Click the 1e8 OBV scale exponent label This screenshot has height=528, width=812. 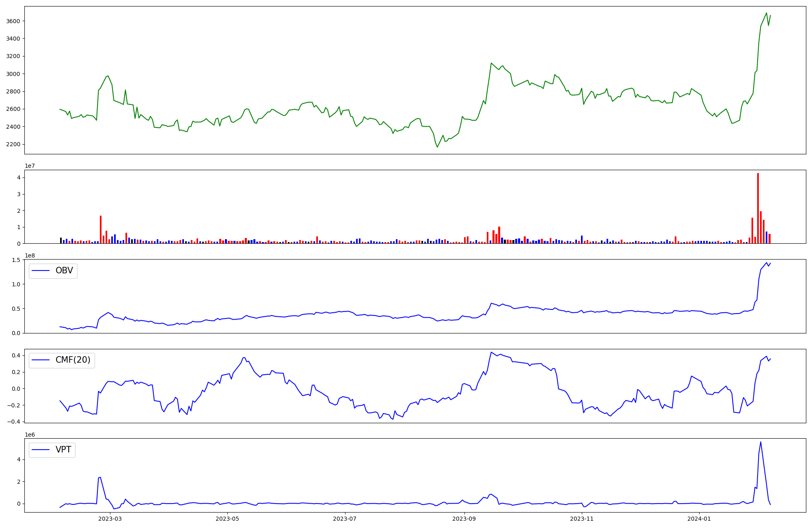coord(30,255)
